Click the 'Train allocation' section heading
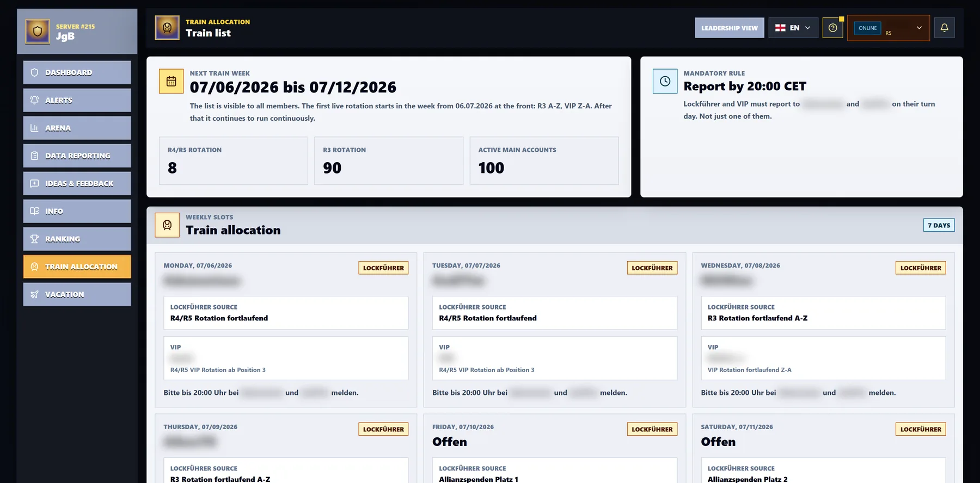The width and height of the screenshot is (980, 483). (x=233, y=230)
